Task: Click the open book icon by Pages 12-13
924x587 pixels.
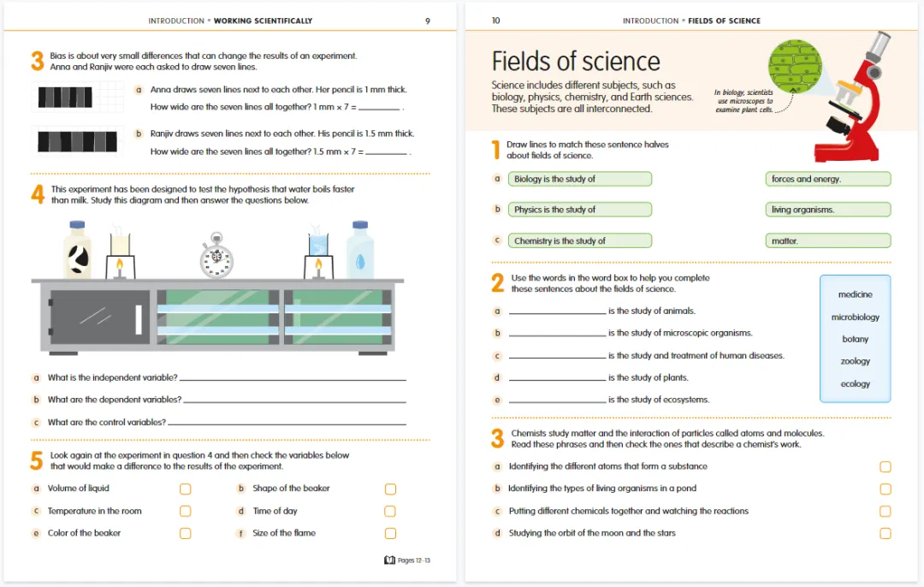Action: pos(389,560)
